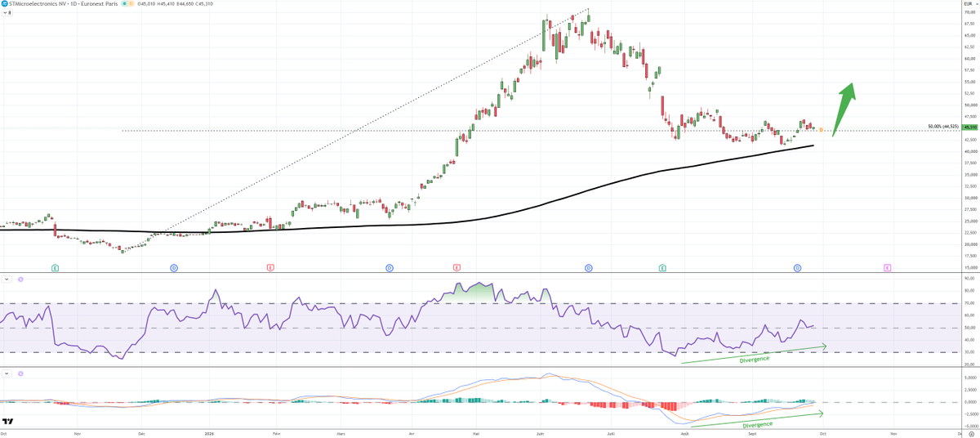Click the 70,00 RSI scale value
Image resolution: width=980 pixels, height=438 pixels.
(x=969, y=303)
